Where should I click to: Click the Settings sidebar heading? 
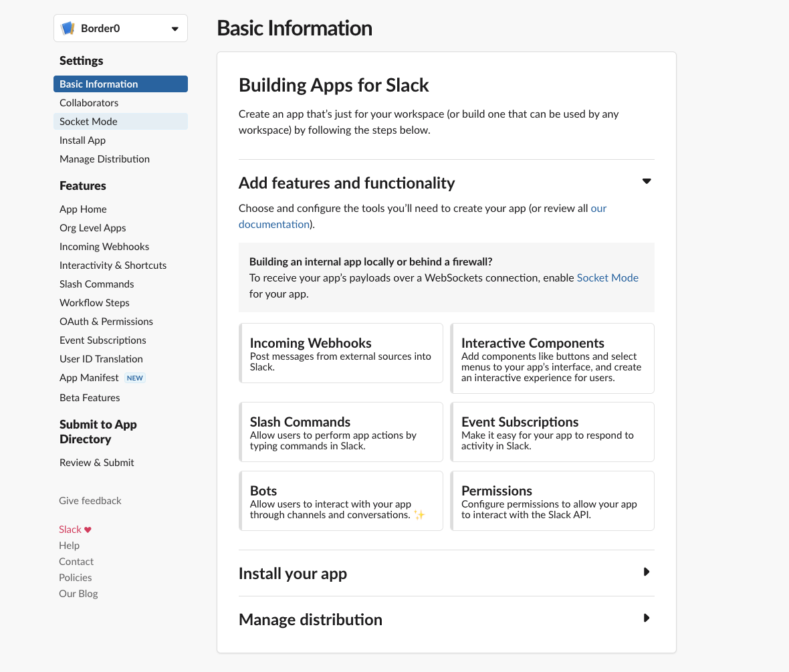(x=81, y=61)
